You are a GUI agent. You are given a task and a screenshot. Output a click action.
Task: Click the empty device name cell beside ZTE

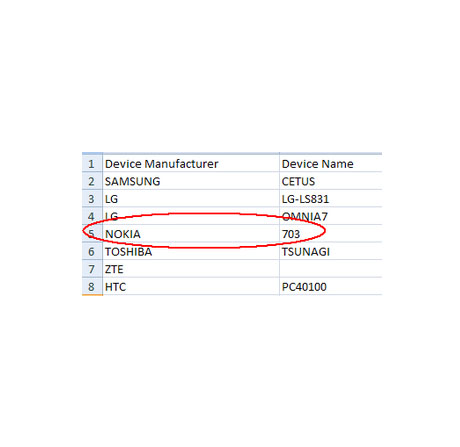[331, 269]
